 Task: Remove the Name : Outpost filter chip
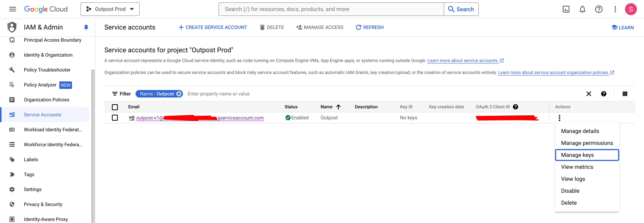178,94
